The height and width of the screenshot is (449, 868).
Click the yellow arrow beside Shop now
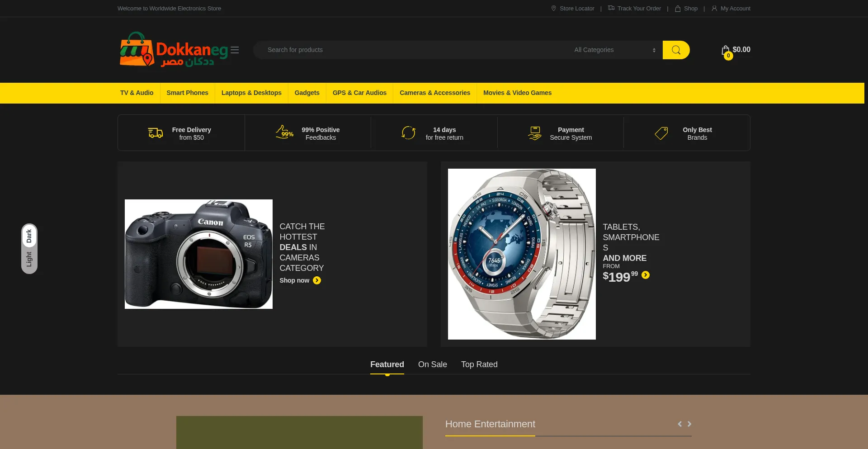(317, 280)
